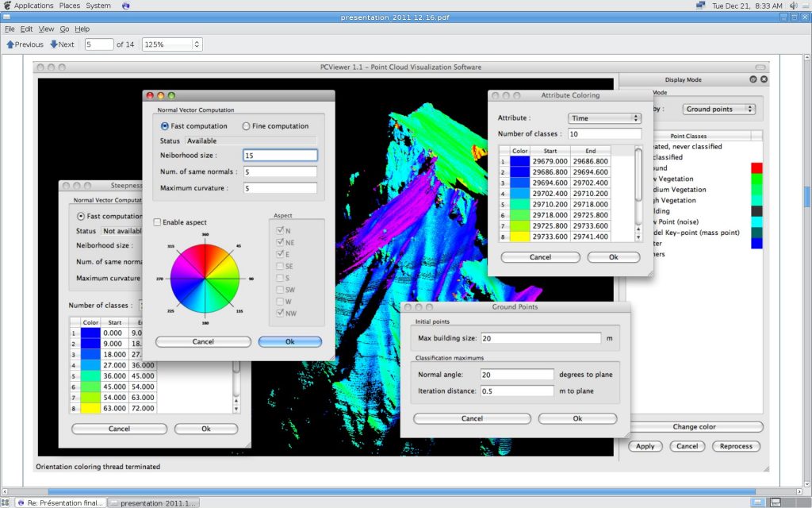Go to the previous PDF page
This screenshot has height=508, width=812.
coord(25,44)
